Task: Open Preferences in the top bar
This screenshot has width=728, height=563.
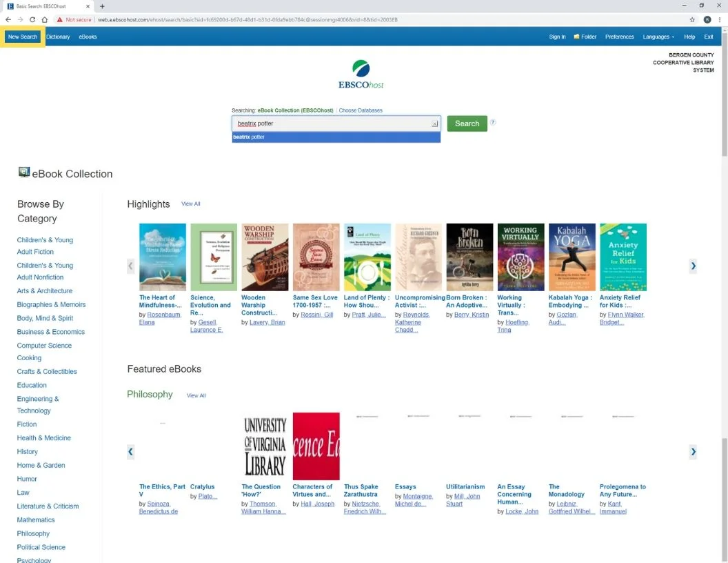Action: tap(619, 37)
